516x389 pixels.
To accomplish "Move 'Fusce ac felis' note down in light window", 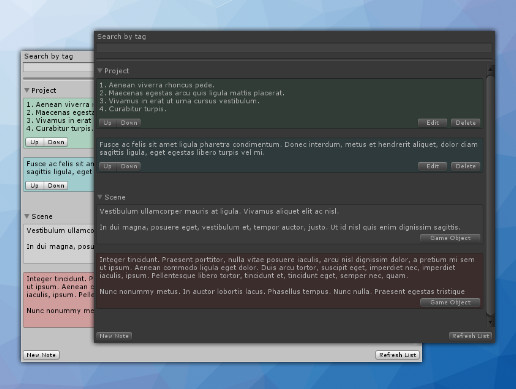I will [x=56, y=185].
